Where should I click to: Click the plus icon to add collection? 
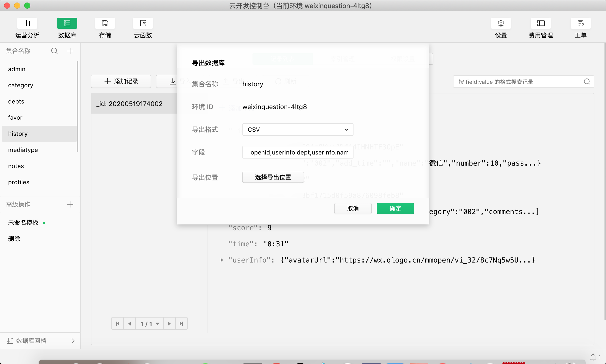coord(70,51)
